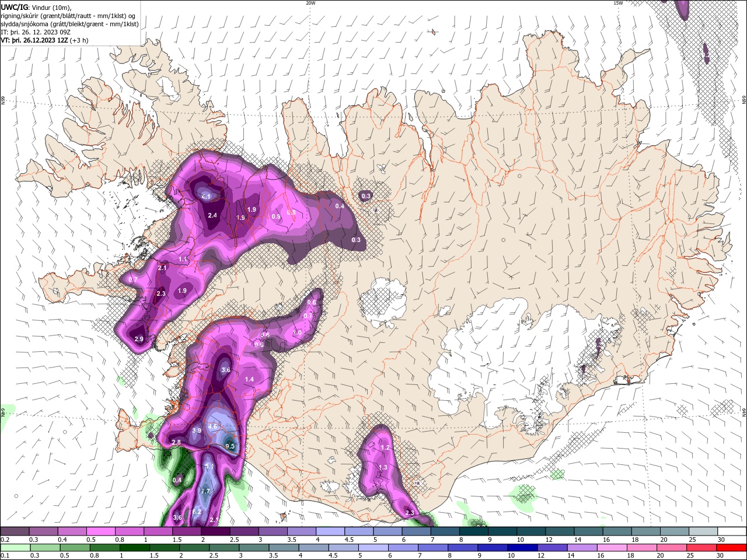Select the dusky mauve 0.2 snow legend swatch
The height and width of the screenshot is (560, 747).
pyautogui.click(x=15, y=531)
